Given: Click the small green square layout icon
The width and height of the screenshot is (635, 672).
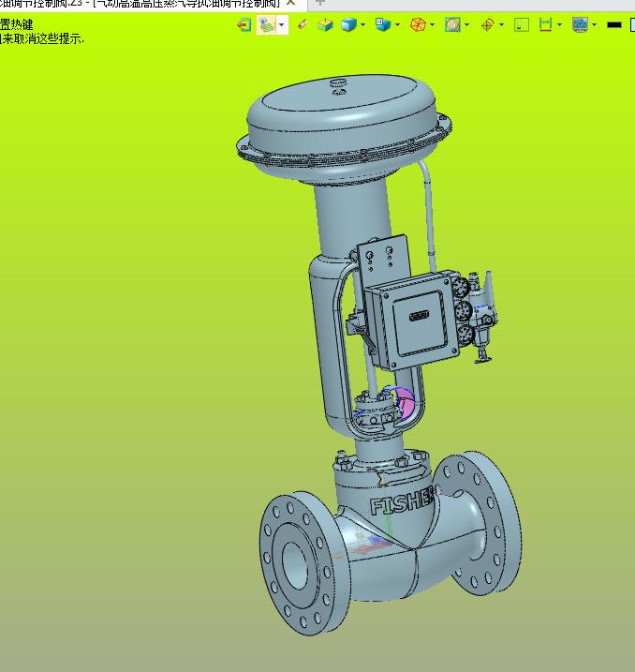Looking at the screenshot, I should pyautogui.click(x=522, y=25).
